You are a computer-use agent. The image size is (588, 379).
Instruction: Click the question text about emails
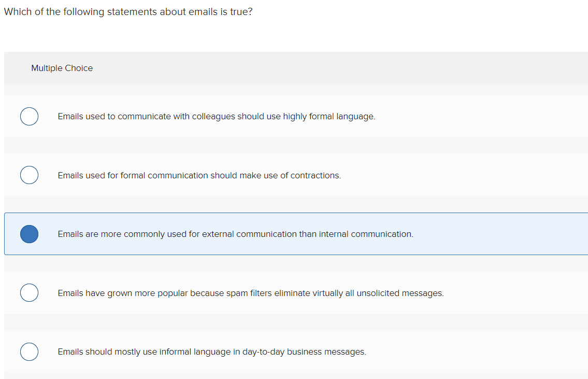click(x=128, y=11)
